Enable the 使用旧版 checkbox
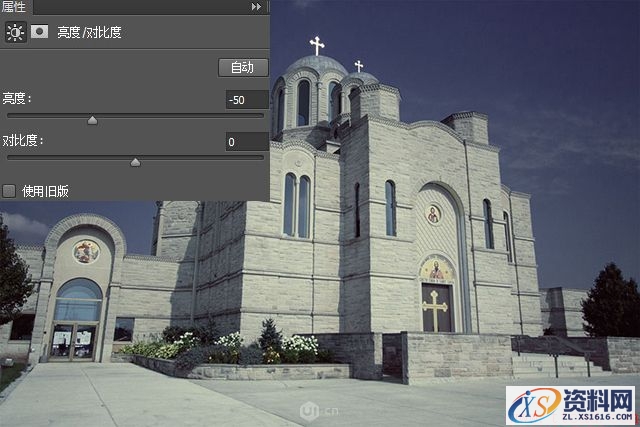 coord(10,190)
